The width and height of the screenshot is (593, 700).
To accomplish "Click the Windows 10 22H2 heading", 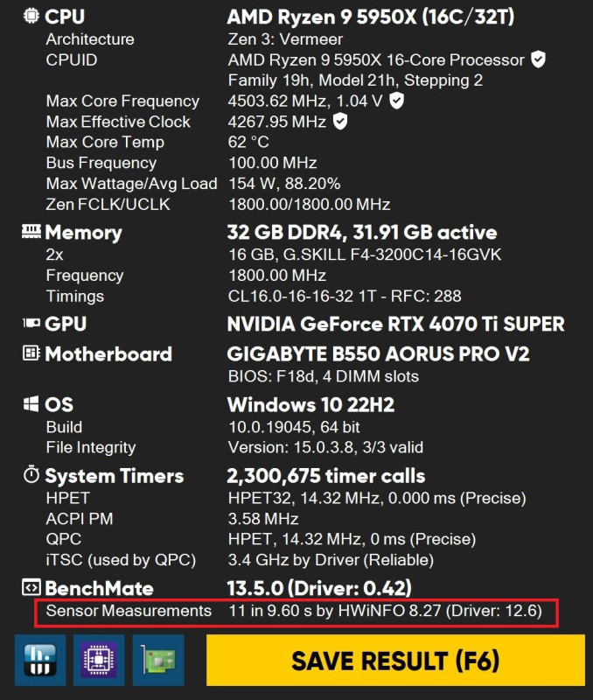I will coord(310,405).
